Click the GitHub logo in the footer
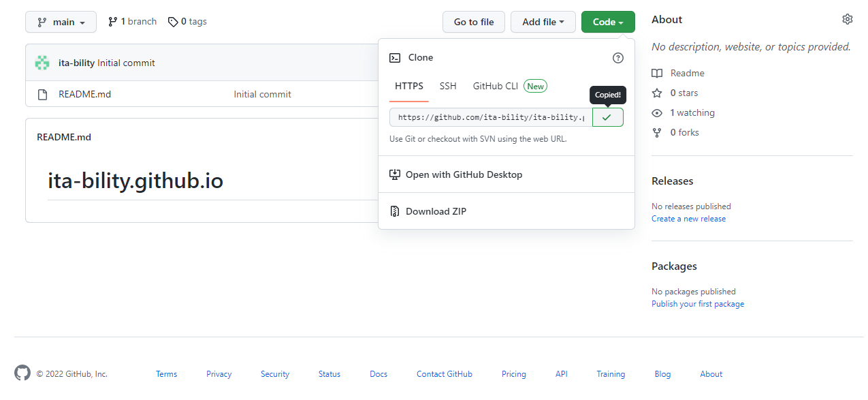 pyautogui.click(x=22, y=373)
